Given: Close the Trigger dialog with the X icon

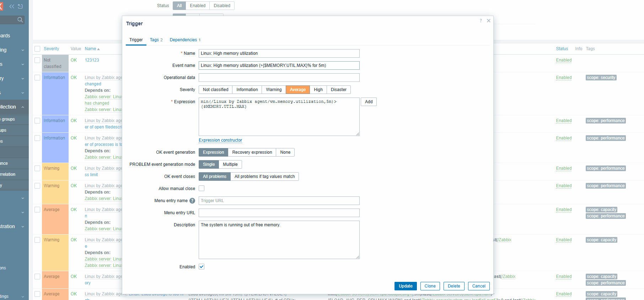Looking at the screenshot, I should [489, 21].
